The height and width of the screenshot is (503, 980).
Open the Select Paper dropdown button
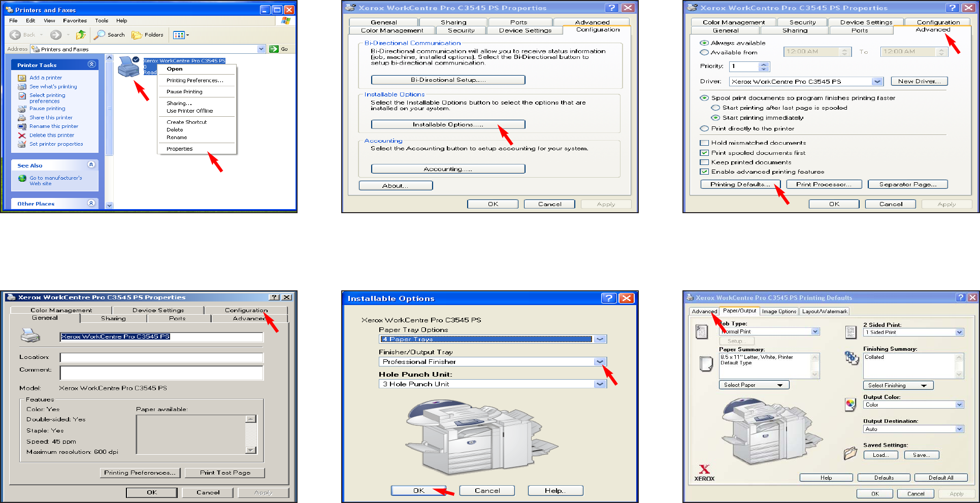click(754, 385)
